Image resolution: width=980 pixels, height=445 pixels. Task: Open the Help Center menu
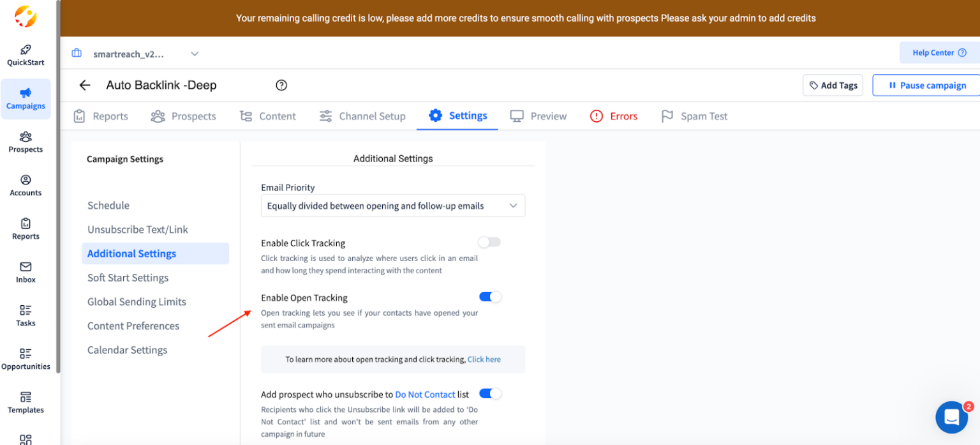coord(938,52)
